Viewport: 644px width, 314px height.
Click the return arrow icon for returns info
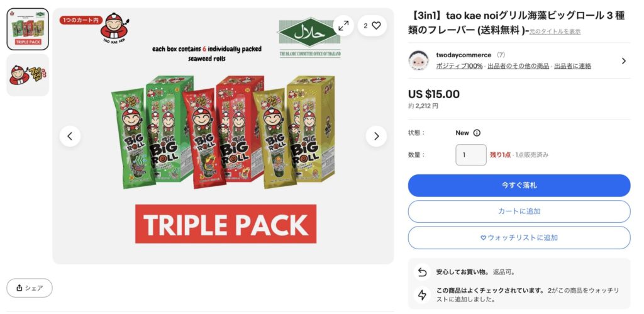[422, 272]
